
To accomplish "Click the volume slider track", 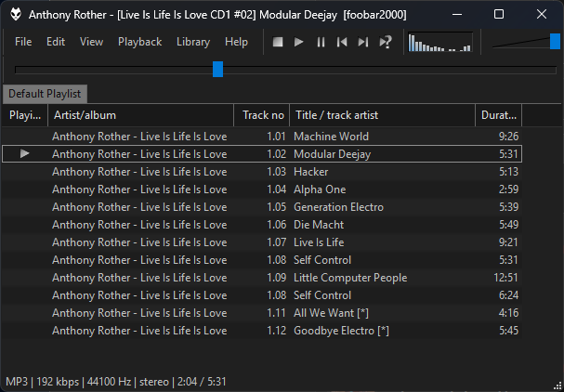I will click(521, 43).
